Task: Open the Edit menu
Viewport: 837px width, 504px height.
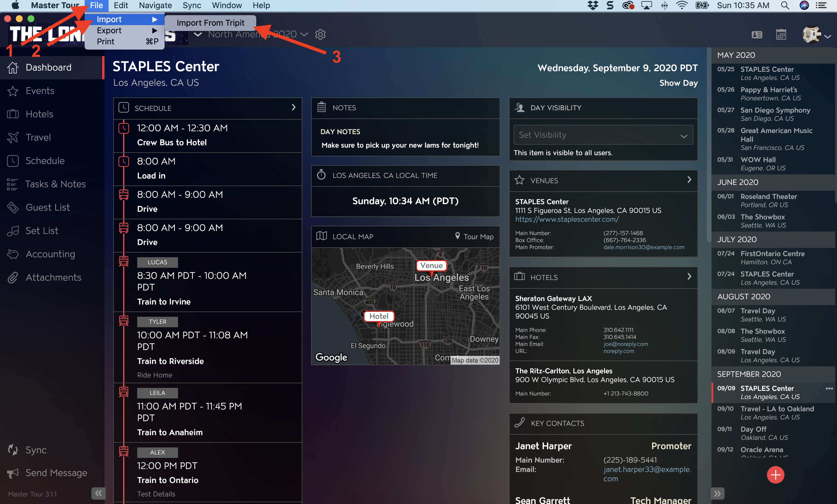Action: click(121, 6)
